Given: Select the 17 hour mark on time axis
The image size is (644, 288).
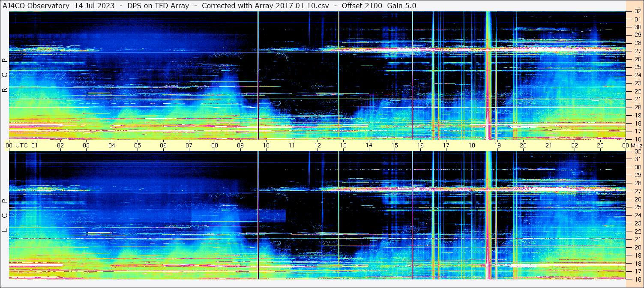Looking at the screenshot, I should tap(446, 145).
